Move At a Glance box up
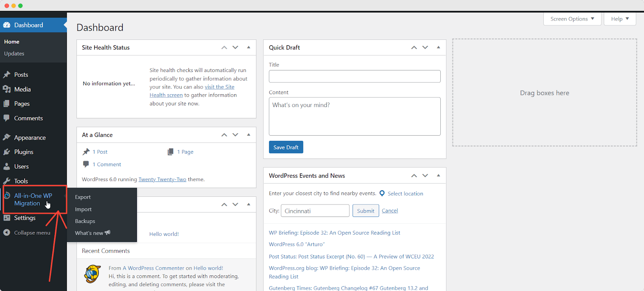 [224, 135]
